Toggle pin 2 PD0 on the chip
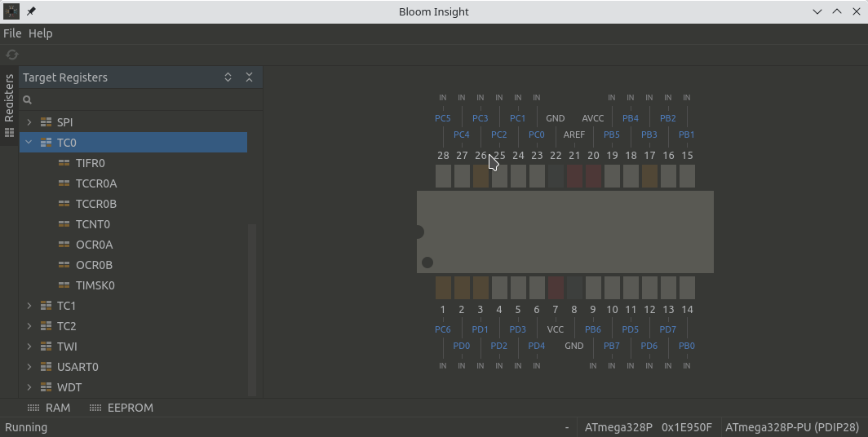Screen dimensions: 868x437 (x=462, y=288)
